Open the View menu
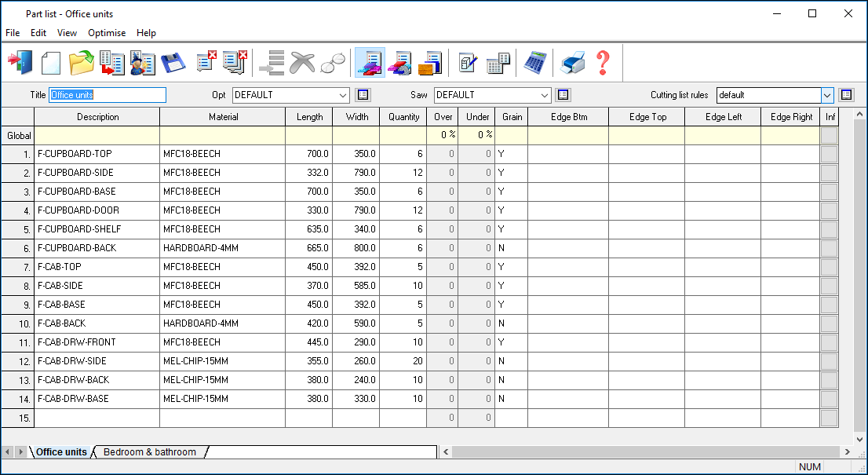The image size is (868, 475). tap(67, 33)
